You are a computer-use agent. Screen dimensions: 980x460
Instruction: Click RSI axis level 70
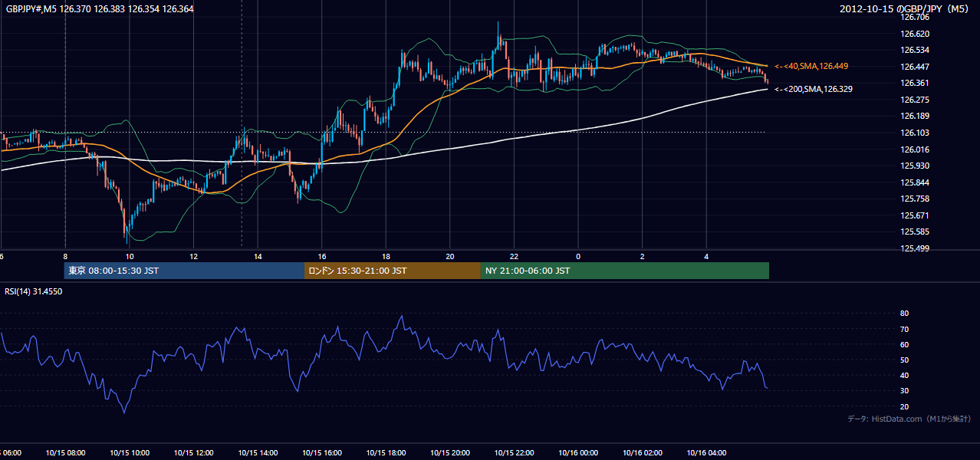click(905, 329)
